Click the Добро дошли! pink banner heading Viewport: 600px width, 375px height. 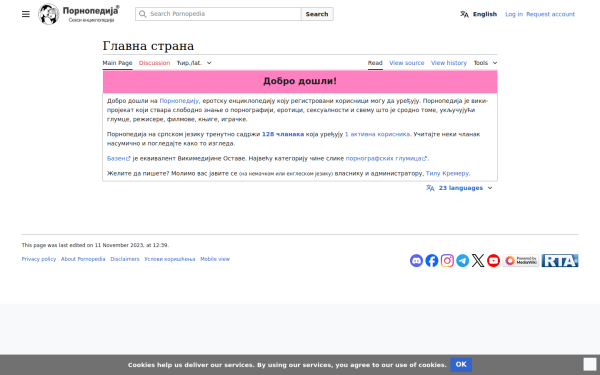click(x=300, y=81)
